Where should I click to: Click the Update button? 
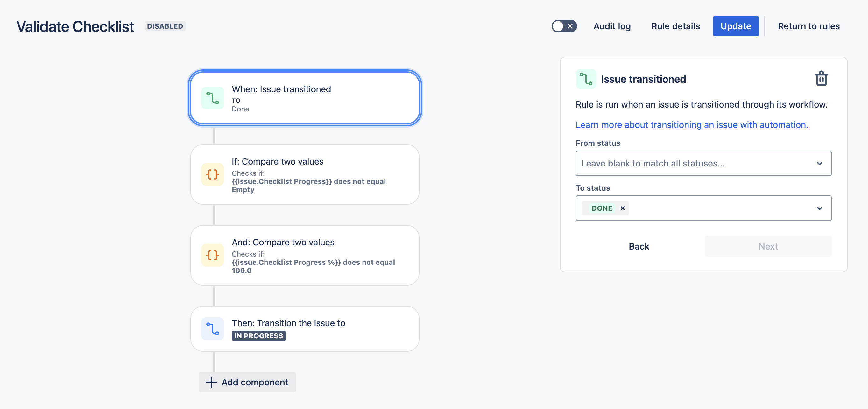click(736, 26)
